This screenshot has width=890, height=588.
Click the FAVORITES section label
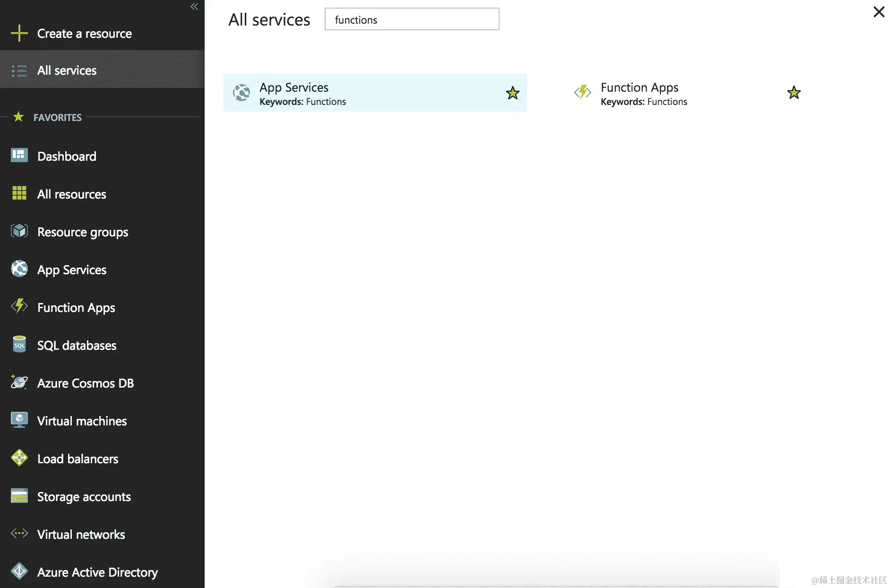[58, 117]
